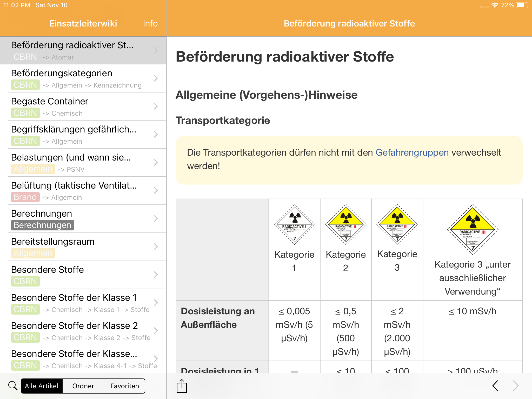
Task: Follow the Gefahrengruppen link
Action: (x=412, y=152)
